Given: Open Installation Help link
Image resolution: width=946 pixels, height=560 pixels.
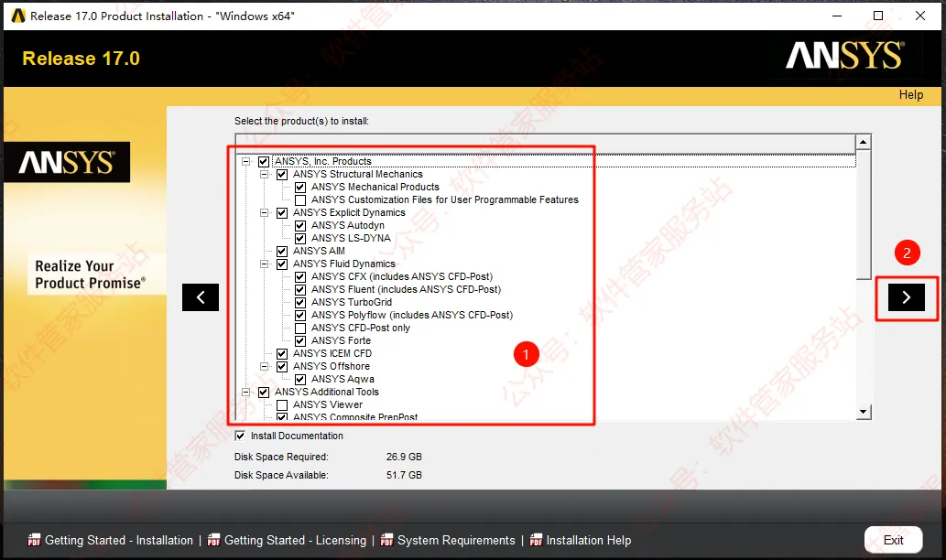Looking at the screenshot, I should tap(589, 540).
